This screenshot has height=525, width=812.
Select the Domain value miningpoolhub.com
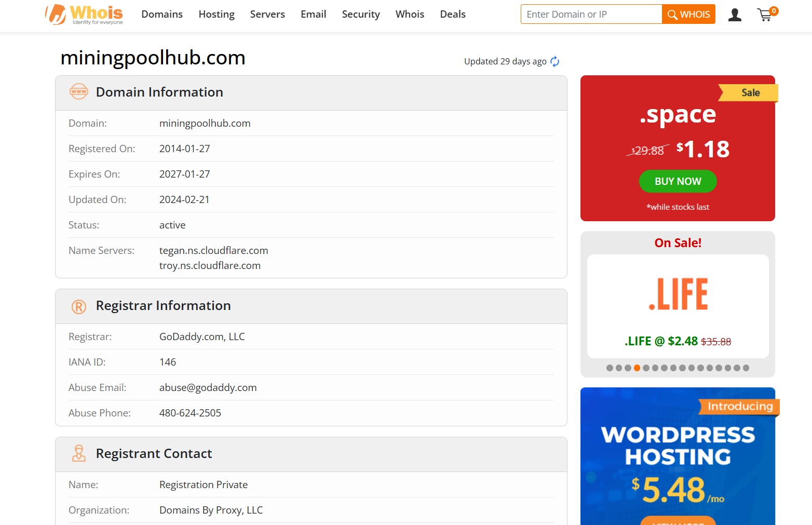click(205, 123)
